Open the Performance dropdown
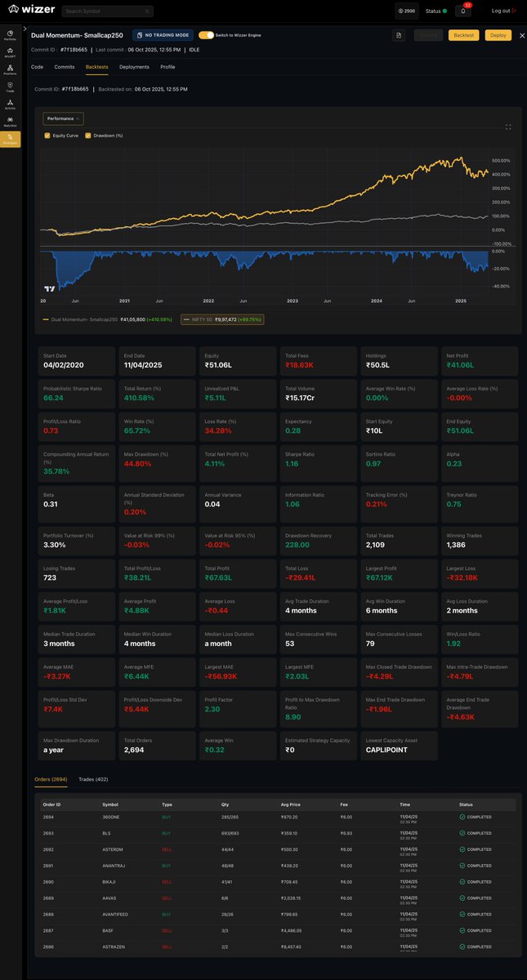Screen dimensions: 527x980 [x=63, y=118]
